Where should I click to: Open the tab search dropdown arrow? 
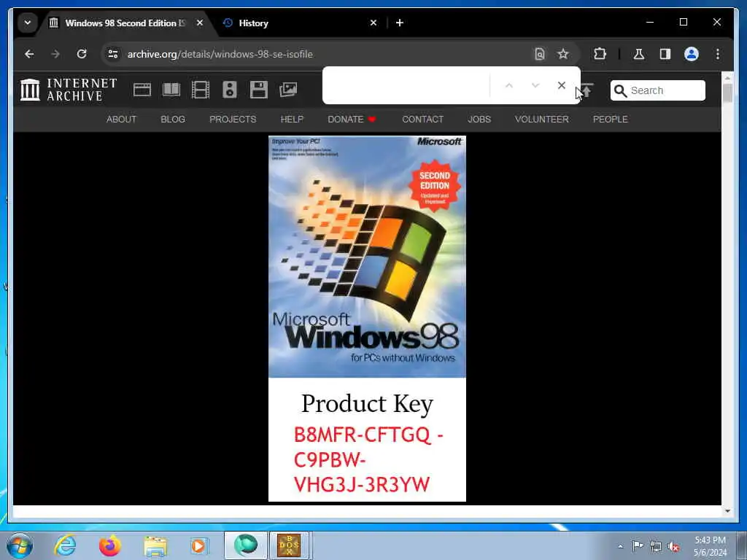click(28, 23)
